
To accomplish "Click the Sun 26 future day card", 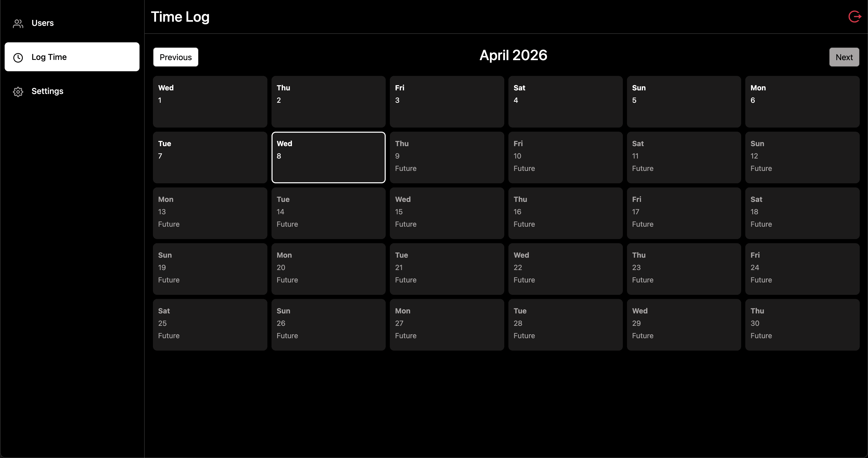I will [x=329, y=325].
